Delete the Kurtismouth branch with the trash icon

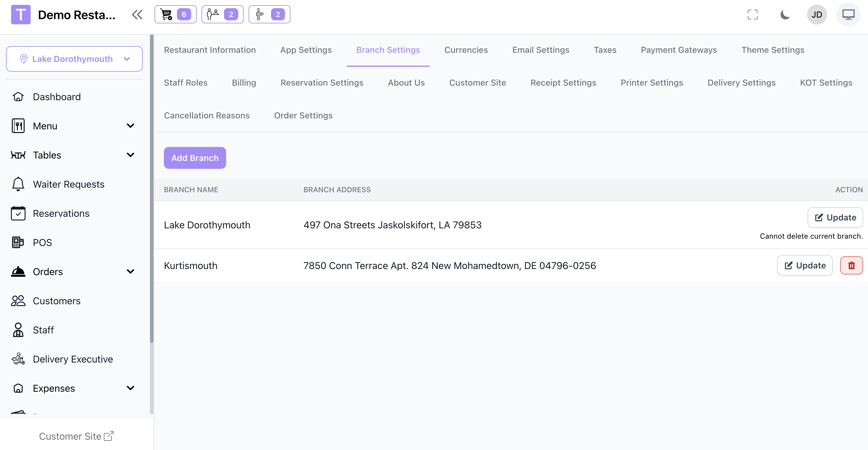[x=851, y=266]
